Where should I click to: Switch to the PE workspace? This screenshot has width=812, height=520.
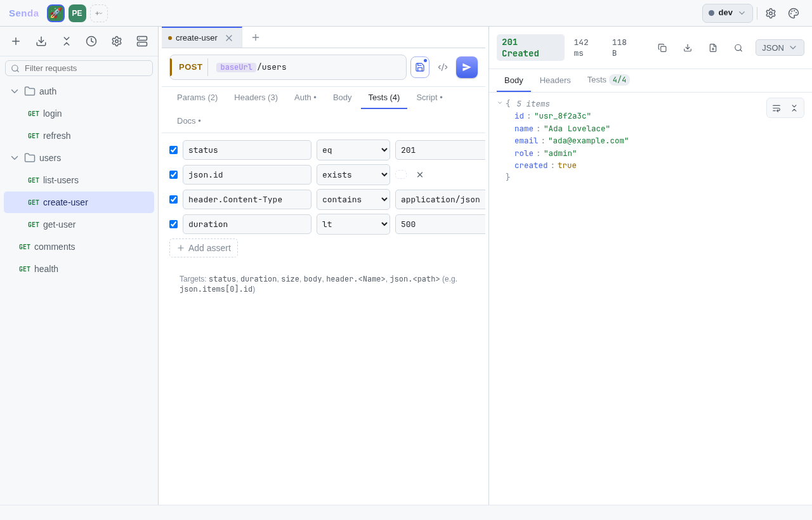click(77, 13)
